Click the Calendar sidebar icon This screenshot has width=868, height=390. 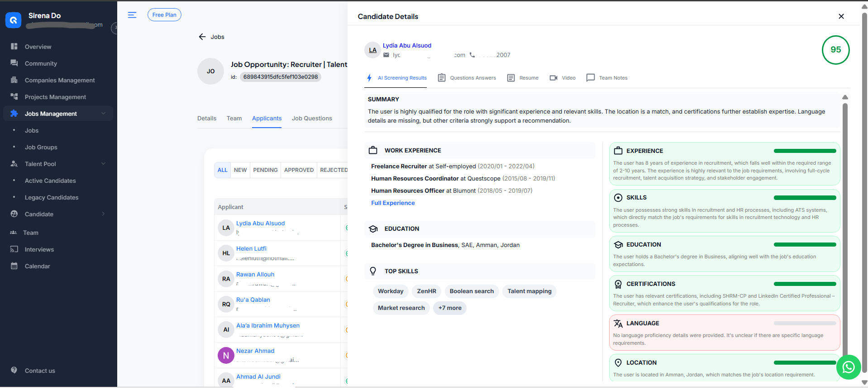pyautogui.click(x=14, y=266)
